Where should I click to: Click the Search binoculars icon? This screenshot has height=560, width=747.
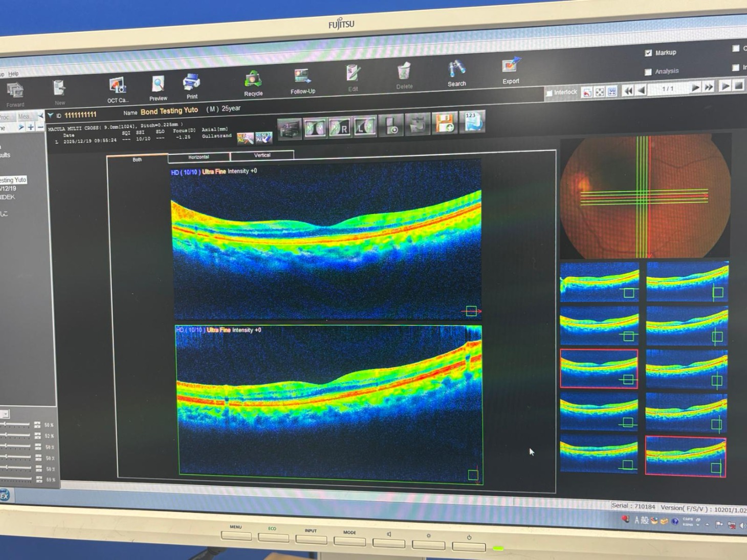[x=456, y=71]
